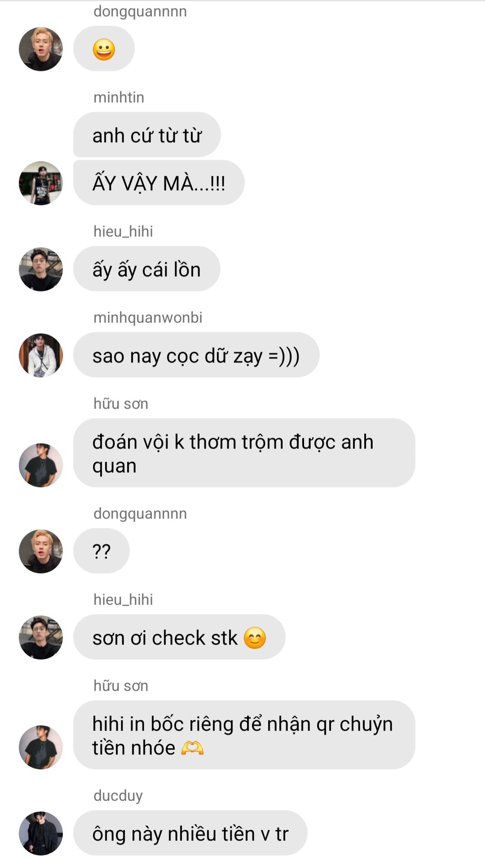Tap the ducduy username label
The image size is (485, 868).
tap(118, 795)
